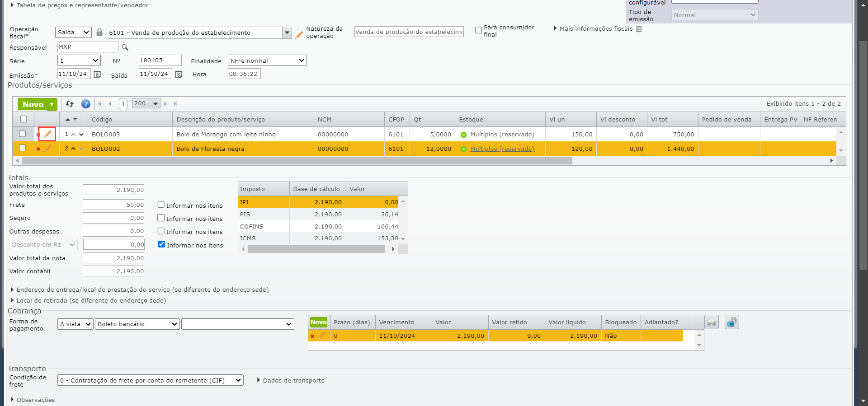Move the BOLO002 item up one position

[73, 149]
